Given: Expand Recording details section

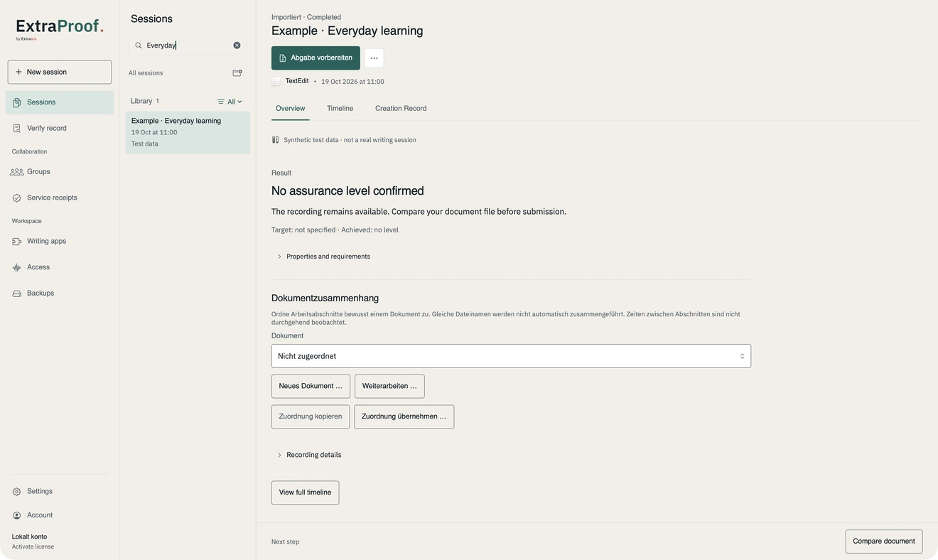Looking at the screenshot, I should (309, 455).
